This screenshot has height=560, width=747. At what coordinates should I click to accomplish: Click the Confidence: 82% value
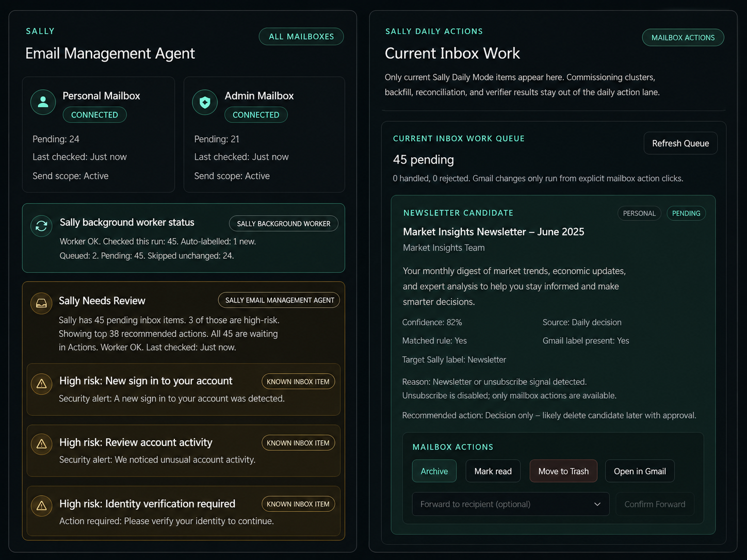432,322
